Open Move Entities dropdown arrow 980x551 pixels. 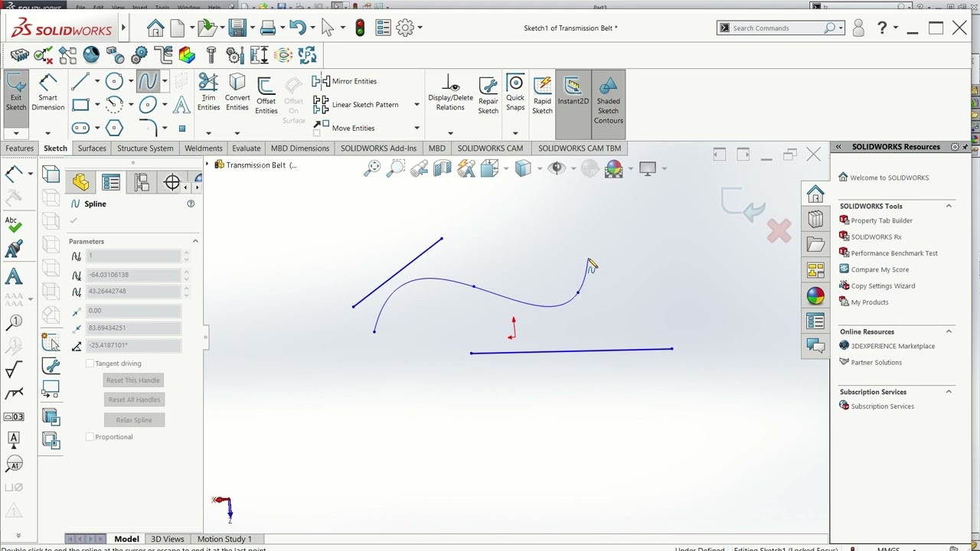416,128
